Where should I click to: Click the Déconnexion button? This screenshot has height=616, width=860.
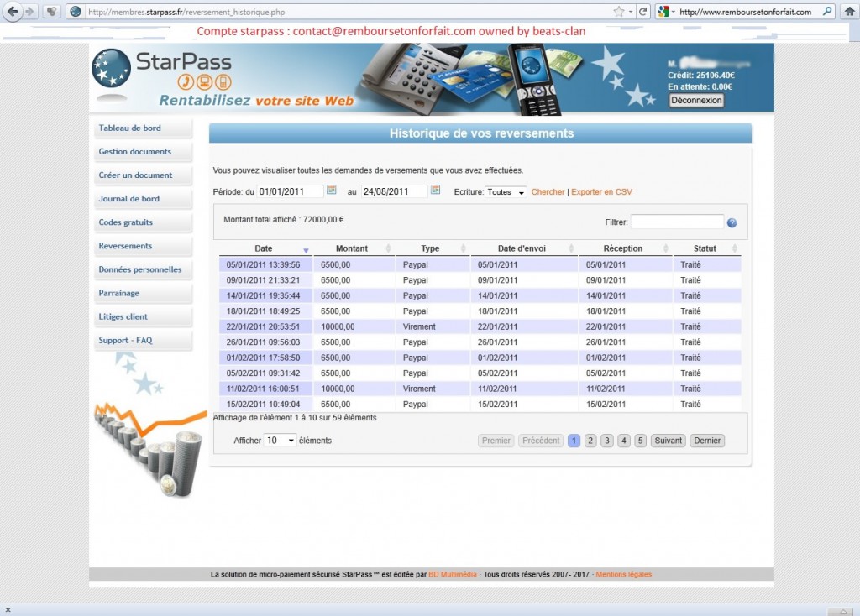coord(696,101)
